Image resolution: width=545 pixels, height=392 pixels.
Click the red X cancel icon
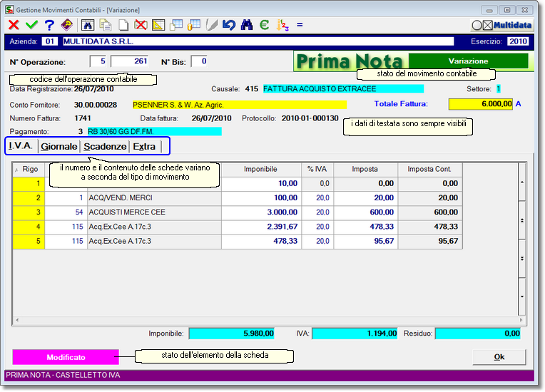coord(14,25)
